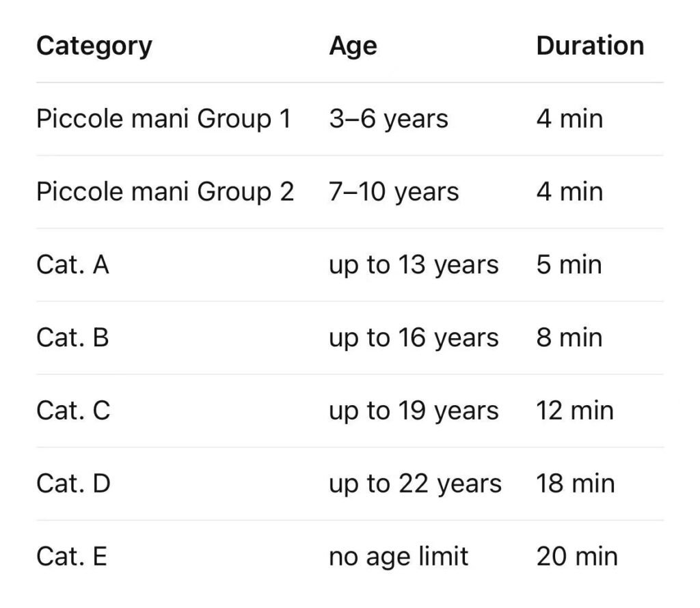700x608 pixels.
Task: Click the Age column header
Action: pyautogui.click(x=353, y=46)
